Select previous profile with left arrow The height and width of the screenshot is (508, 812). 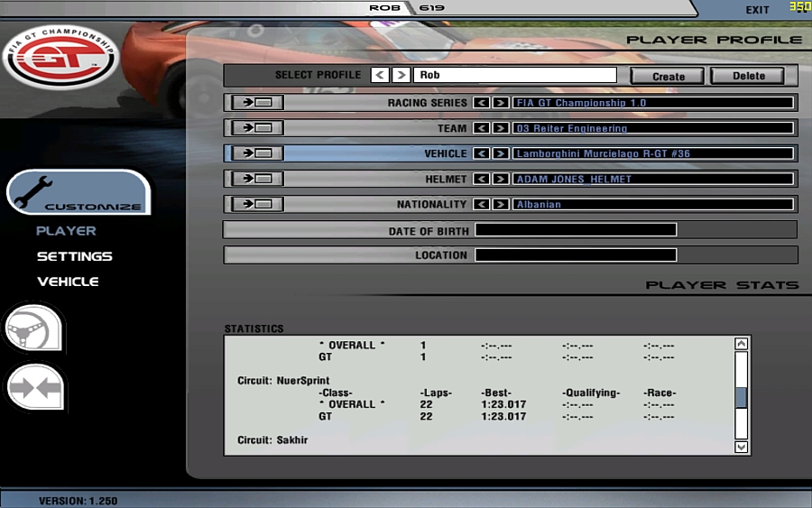coord(380,75)
